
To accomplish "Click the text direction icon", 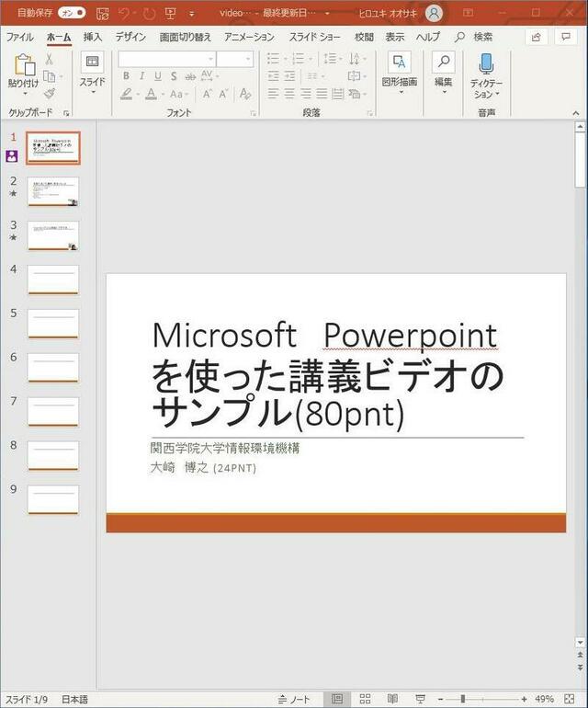I will [x=355, y=59].
